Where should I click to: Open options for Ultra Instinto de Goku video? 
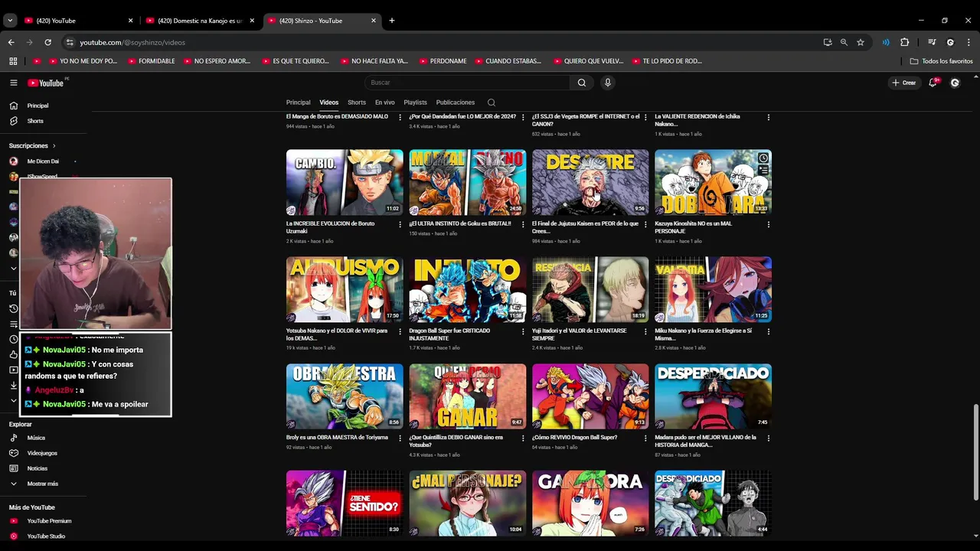point(523,224)
